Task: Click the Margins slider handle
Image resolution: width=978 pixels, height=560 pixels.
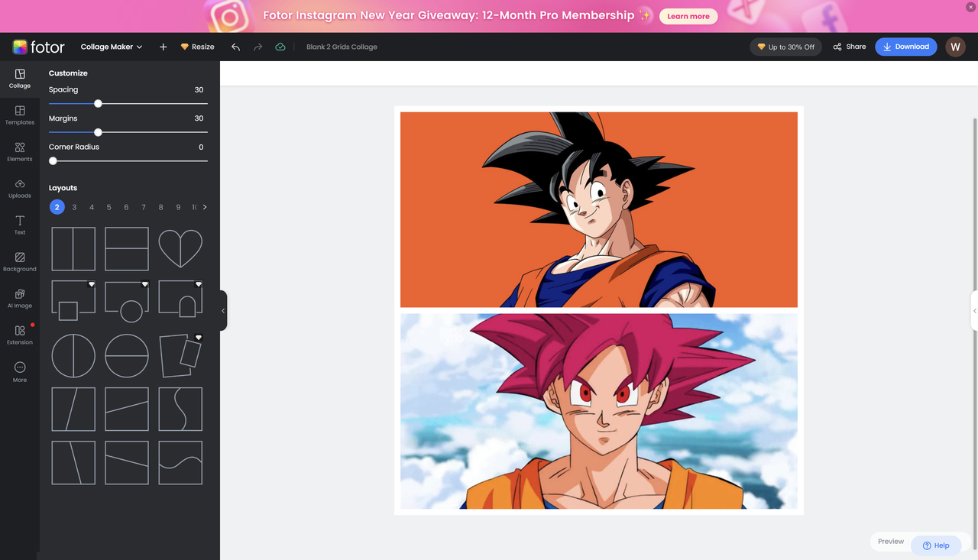Action: point(98,132)
